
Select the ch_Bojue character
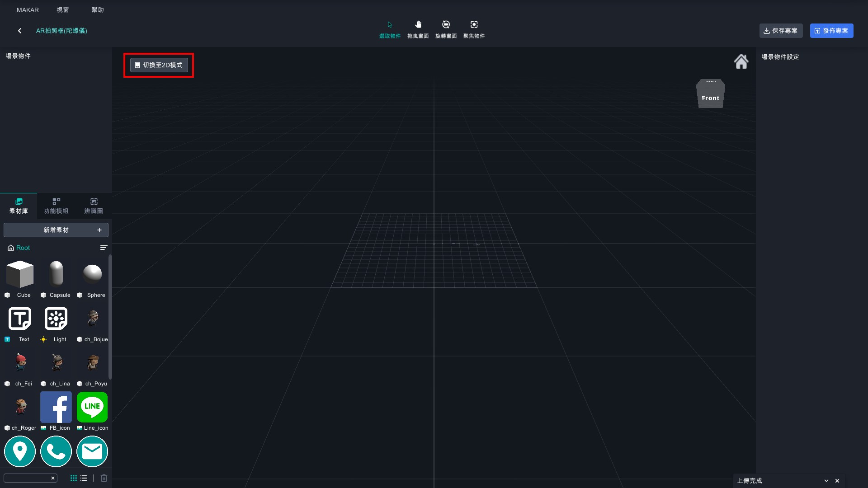tap(93, 319)
